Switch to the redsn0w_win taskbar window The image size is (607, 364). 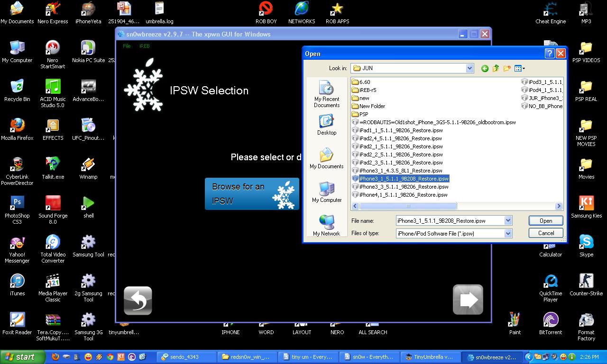pyautogui.click(x=247, y=357)
